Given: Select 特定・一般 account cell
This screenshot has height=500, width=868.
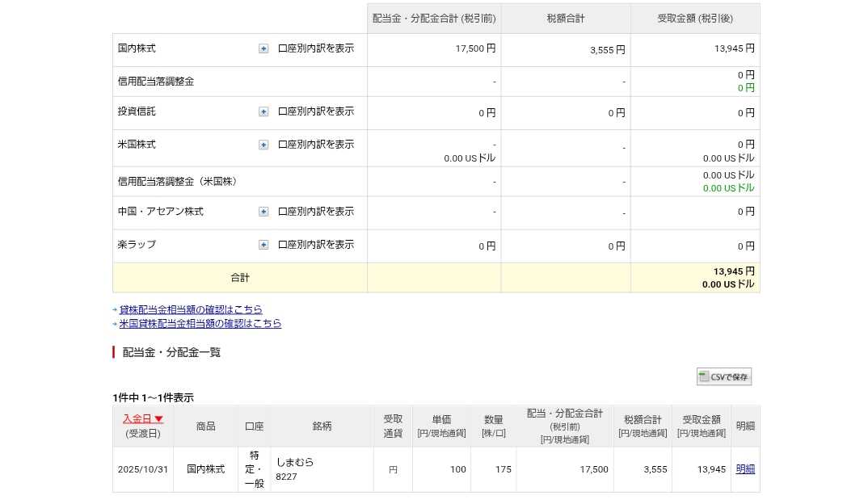Looking at the screenshot, I should (x=254, y=469).
